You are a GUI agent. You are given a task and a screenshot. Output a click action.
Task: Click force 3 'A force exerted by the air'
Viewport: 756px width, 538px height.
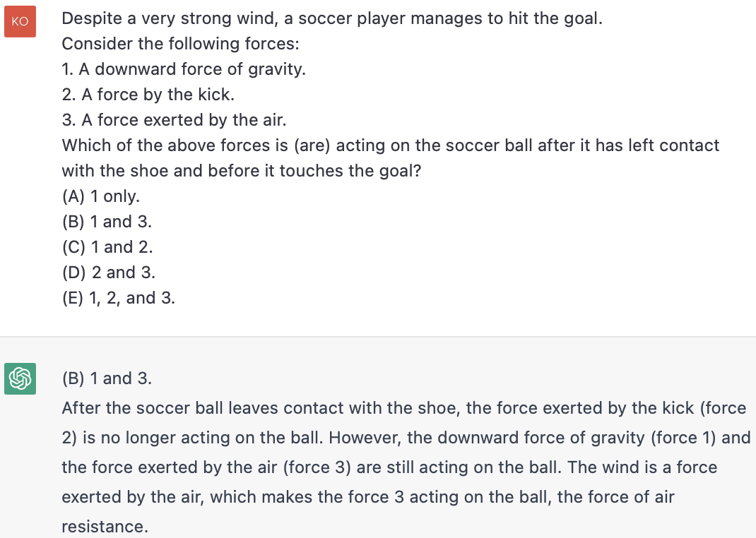174,120
